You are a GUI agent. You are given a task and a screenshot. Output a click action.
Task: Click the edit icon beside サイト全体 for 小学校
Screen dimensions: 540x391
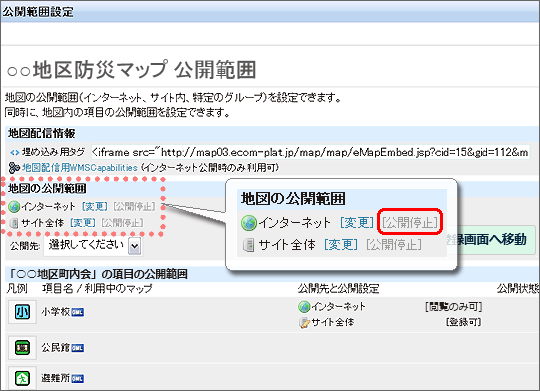[304, 323]
